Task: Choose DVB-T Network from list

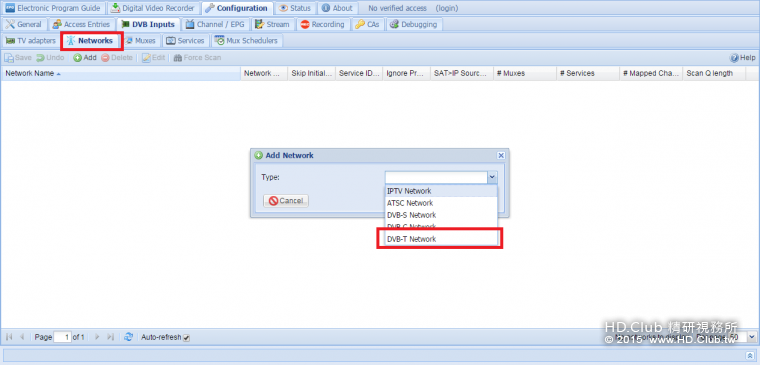Action: pos(441,239)
